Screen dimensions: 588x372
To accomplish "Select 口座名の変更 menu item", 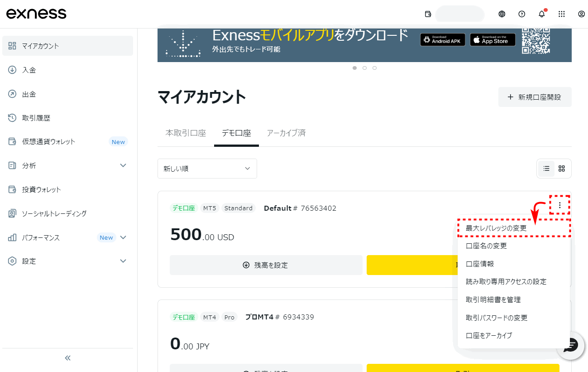I will (514, 246).
